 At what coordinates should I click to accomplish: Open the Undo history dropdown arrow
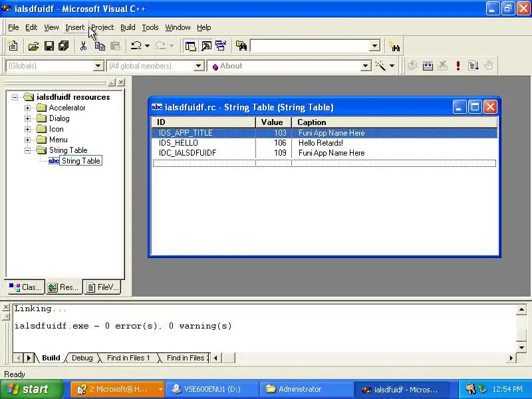click(147, 46)
